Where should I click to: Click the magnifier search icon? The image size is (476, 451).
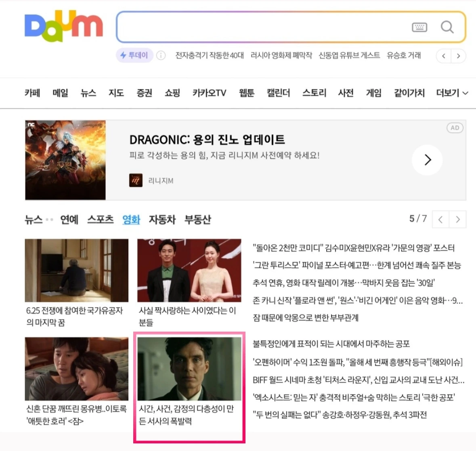[447, 27]
